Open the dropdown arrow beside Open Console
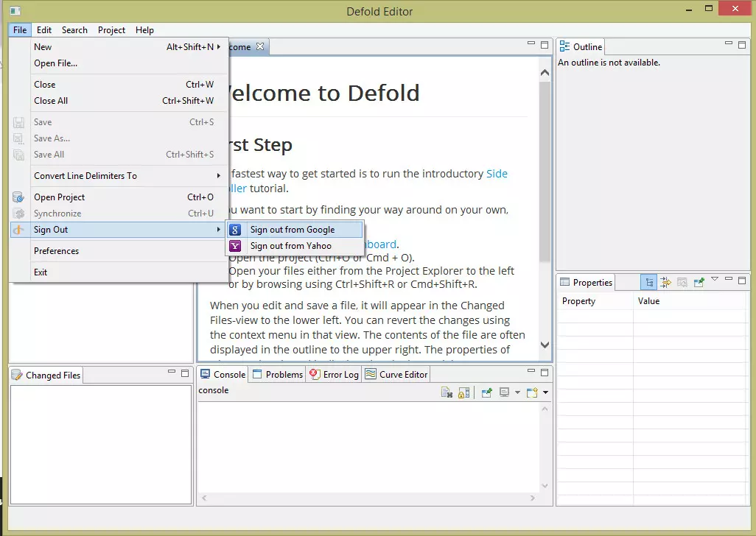This screenshot has width=756, height=536. coord(545,392)
